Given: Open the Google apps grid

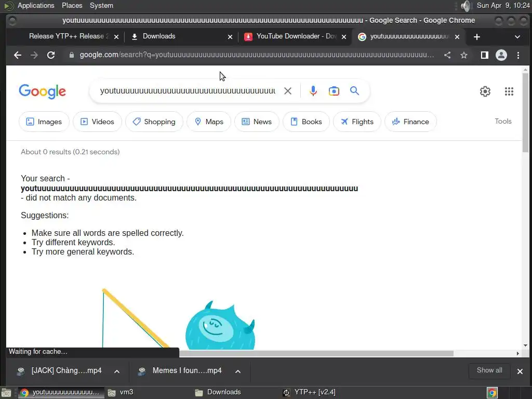Looking at the screenshot, I should click(x=509, y=91).
